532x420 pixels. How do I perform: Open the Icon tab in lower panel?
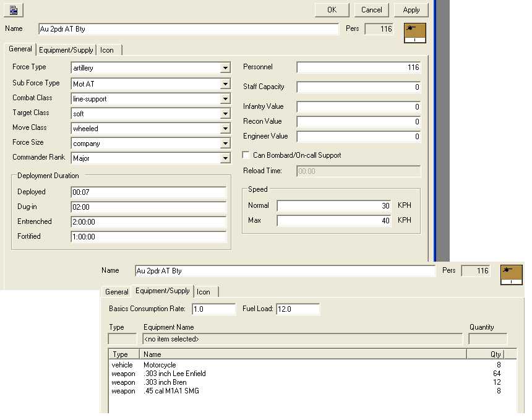[x=205, y=292]
